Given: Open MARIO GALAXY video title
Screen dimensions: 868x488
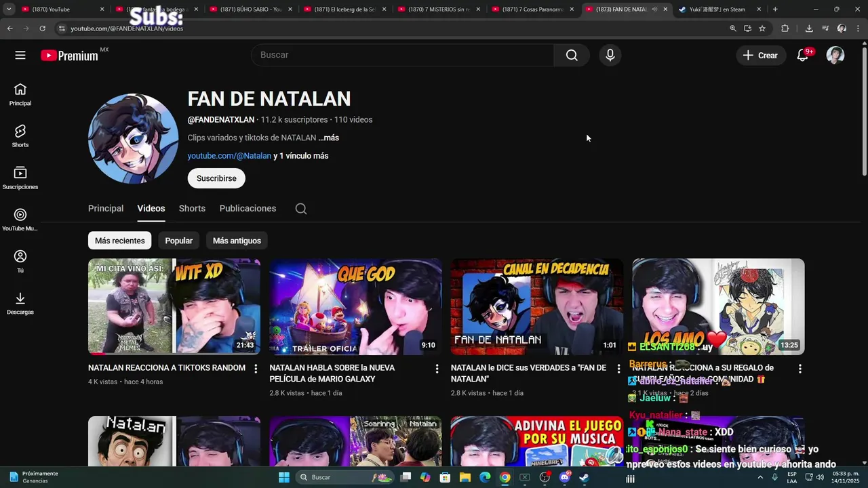Looking at the screenshot, I should (332, 373).
